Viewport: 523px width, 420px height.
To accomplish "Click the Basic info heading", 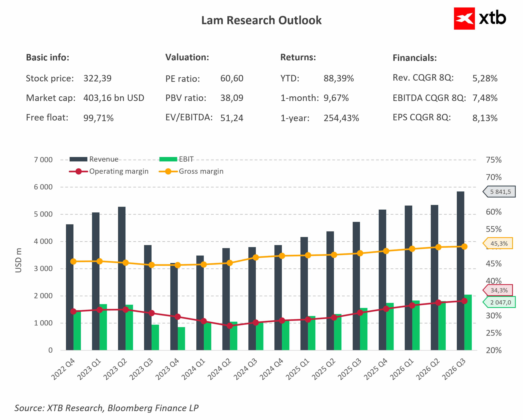I will pos(48,57).
